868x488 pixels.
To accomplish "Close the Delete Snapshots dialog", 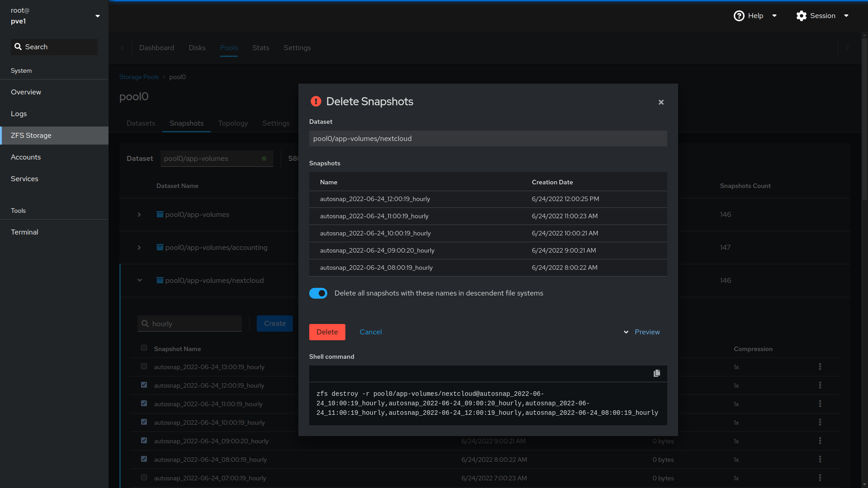I will pyautogui.click(x=661, y=102).
